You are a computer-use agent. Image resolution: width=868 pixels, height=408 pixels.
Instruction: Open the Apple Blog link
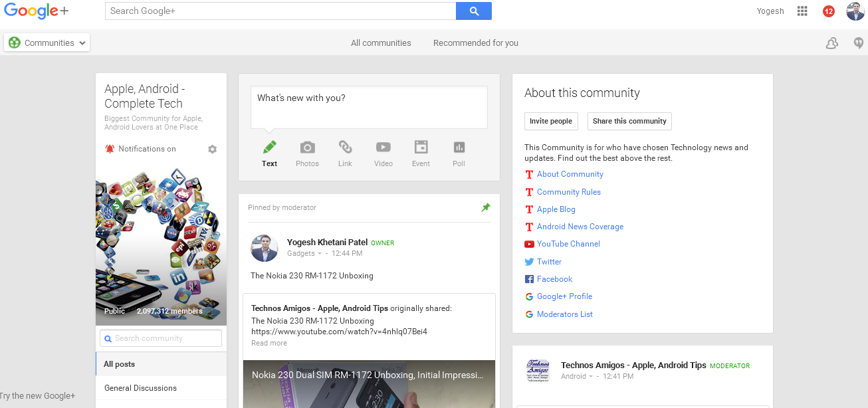[556, 209]
